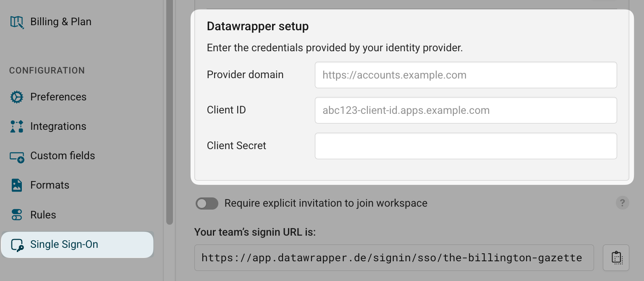Click the Formats image icon
The image size is (644, 281).
pyautogui.click(x=17, y=185)
